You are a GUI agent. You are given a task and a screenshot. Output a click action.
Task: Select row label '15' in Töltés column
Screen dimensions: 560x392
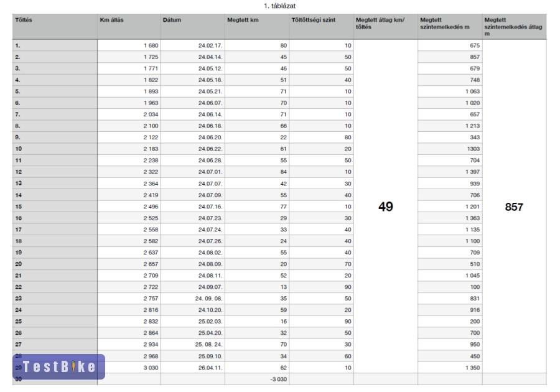55,207
